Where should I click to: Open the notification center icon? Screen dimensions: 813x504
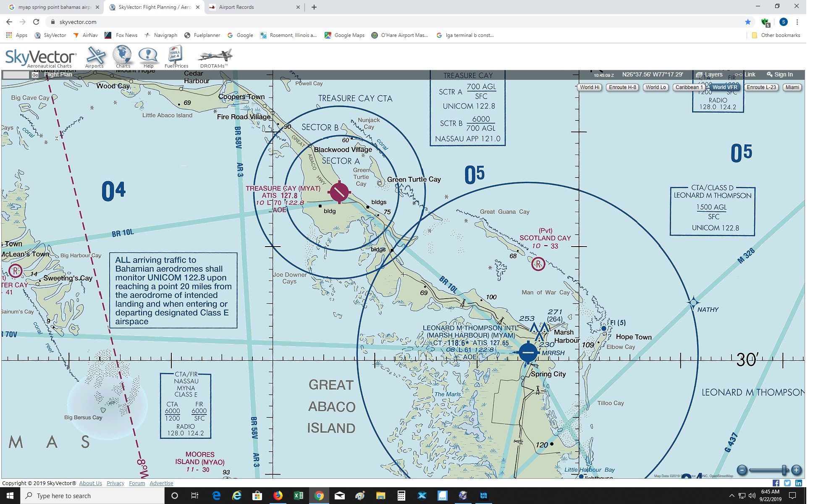[x=792, y=496]
